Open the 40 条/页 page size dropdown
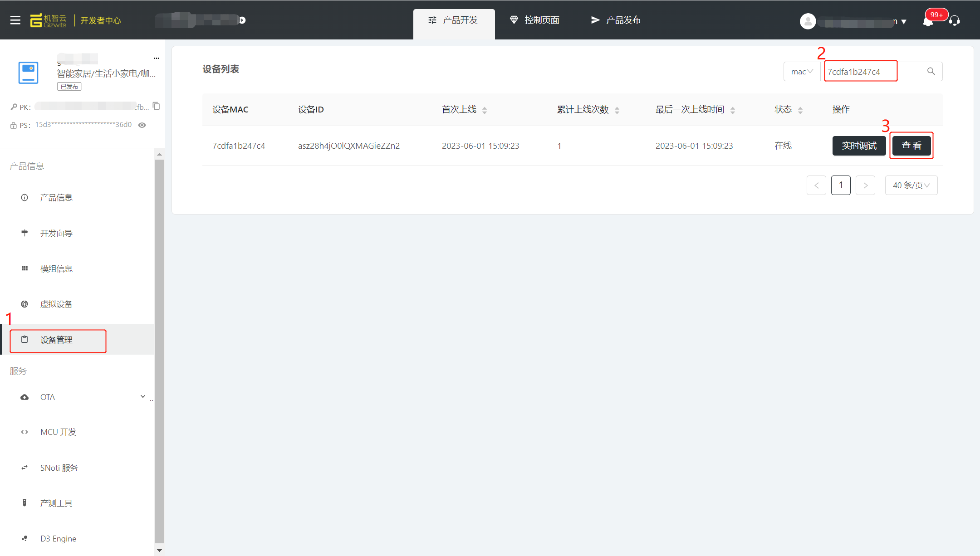 [x=911, y=185]
